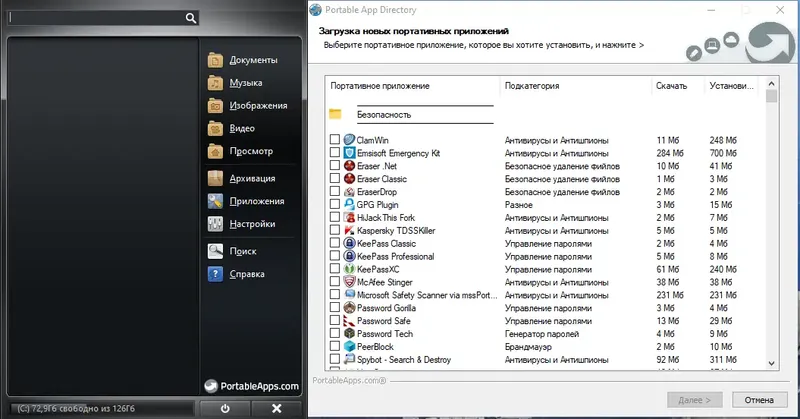The width and height of the screenshot is (800, 419).
Task: Click the Поиск menu label
Action: (x=243, y=251)
